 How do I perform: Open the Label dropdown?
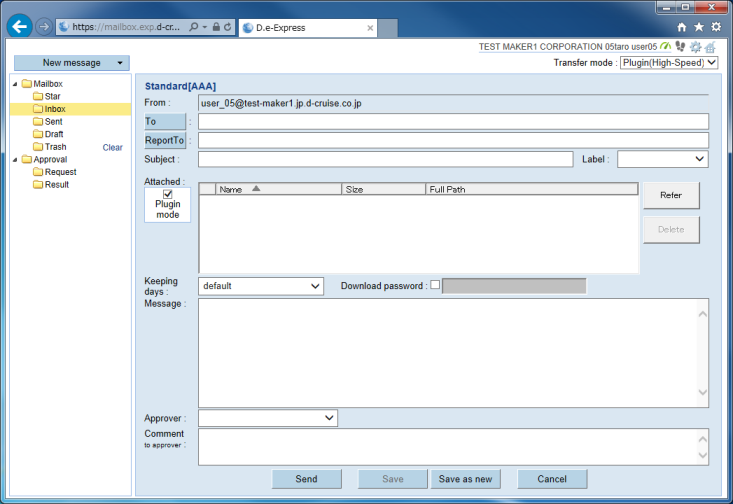(662, 159)
